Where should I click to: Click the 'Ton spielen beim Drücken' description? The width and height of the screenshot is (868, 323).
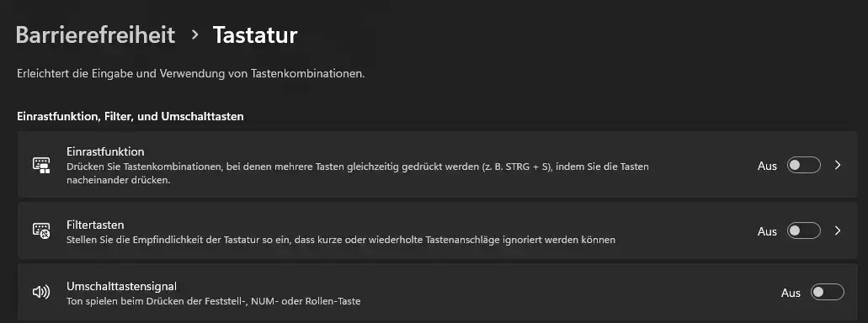[x=214, y=301]
